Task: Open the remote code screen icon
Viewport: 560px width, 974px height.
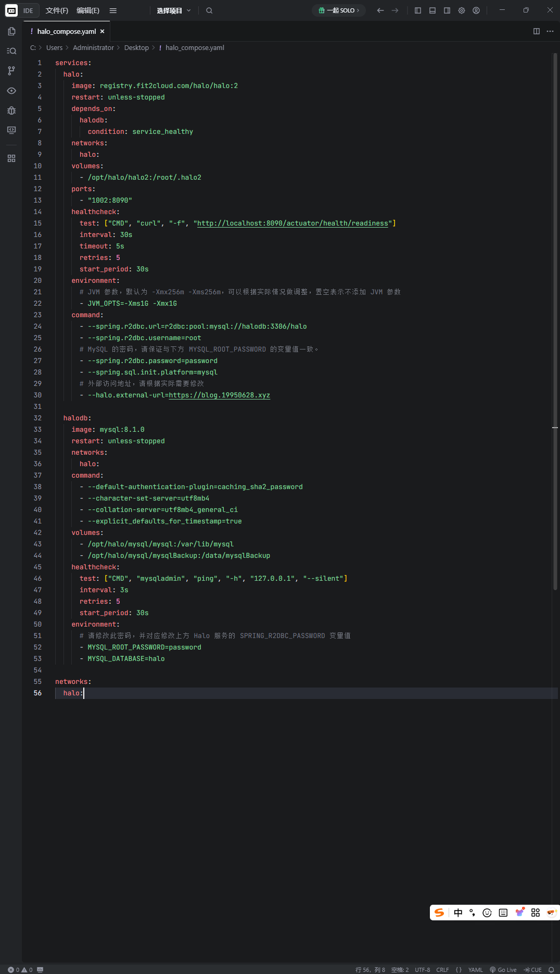Action: (x=11, y=130)
